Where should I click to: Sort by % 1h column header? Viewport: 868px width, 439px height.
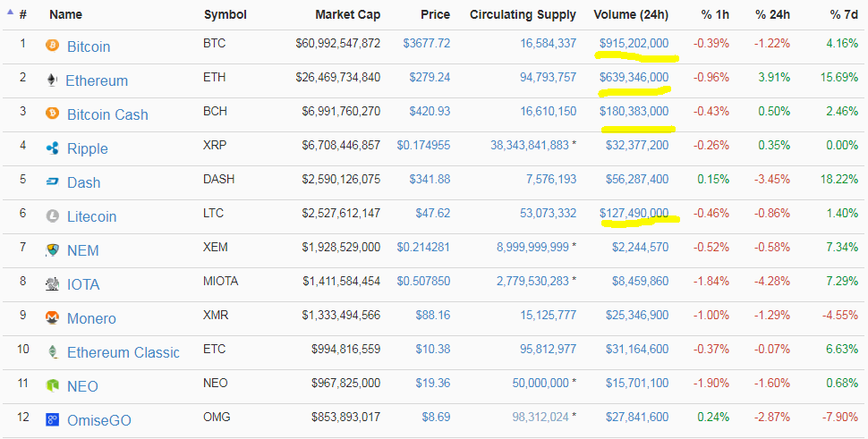[715, 15]
